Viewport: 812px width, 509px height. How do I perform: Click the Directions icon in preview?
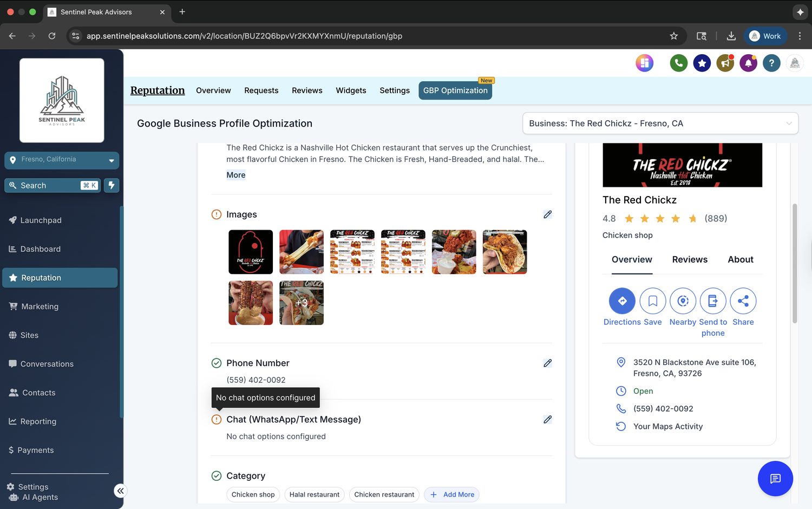(x=622, y=301)
